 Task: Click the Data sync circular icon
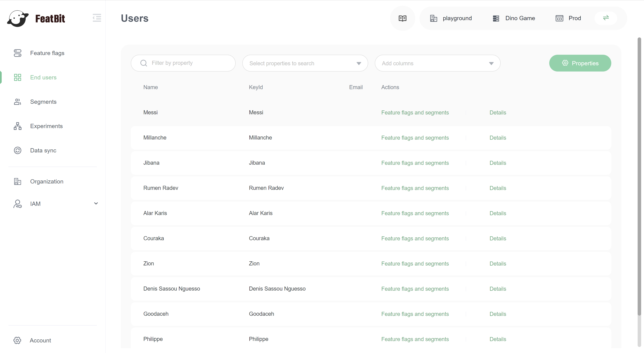tap(17, 150)
